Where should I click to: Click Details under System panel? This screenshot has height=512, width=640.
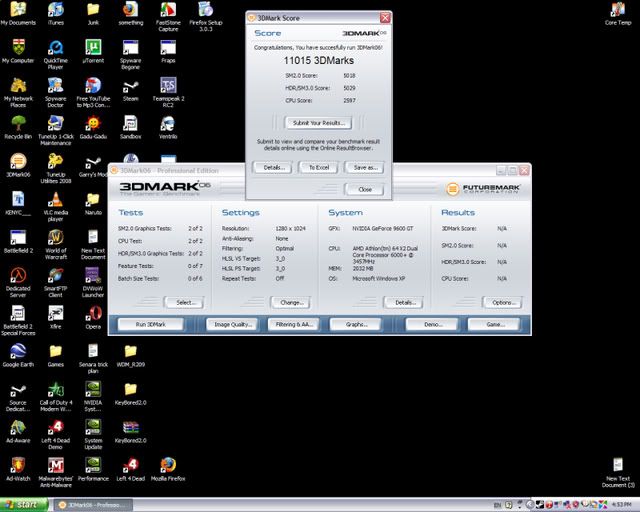pyautogui.click(x=404, y=303)
